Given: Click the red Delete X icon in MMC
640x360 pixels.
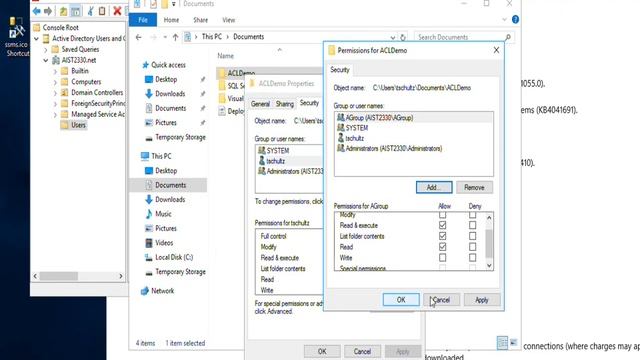Looking at the screenshot, I should (x=117, y=11).
